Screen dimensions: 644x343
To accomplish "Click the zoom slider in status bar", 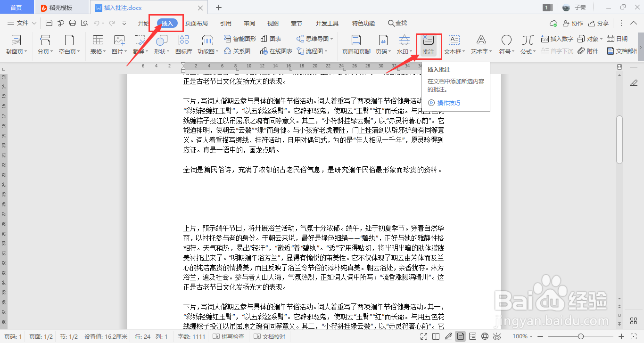I will 581,336.
